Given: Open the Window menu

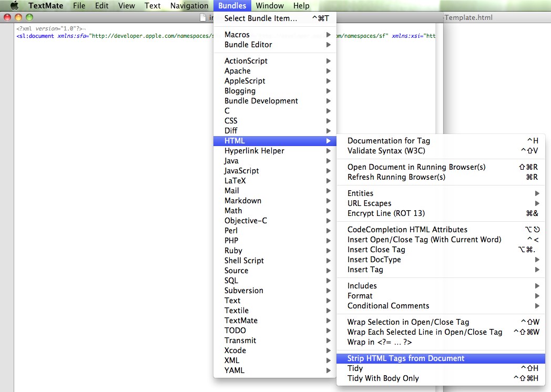Looking at the screenshot, I should point(270,6).
